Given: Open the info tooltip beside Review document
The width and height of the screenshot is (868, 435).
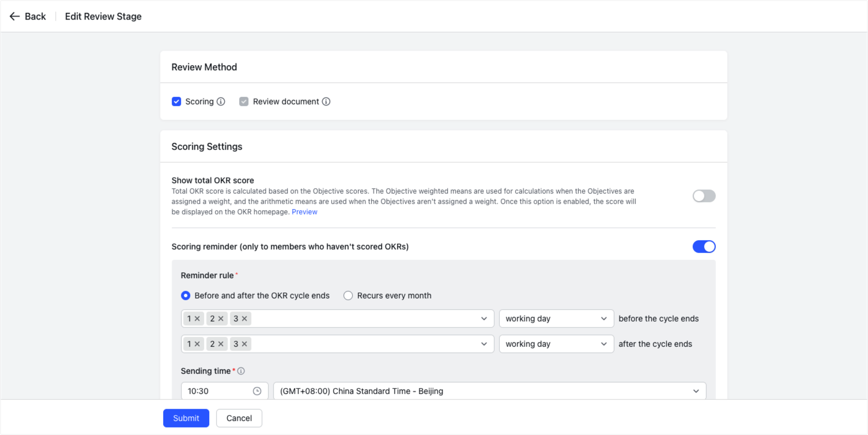Looking at the screenshot, I should [326, 101].
